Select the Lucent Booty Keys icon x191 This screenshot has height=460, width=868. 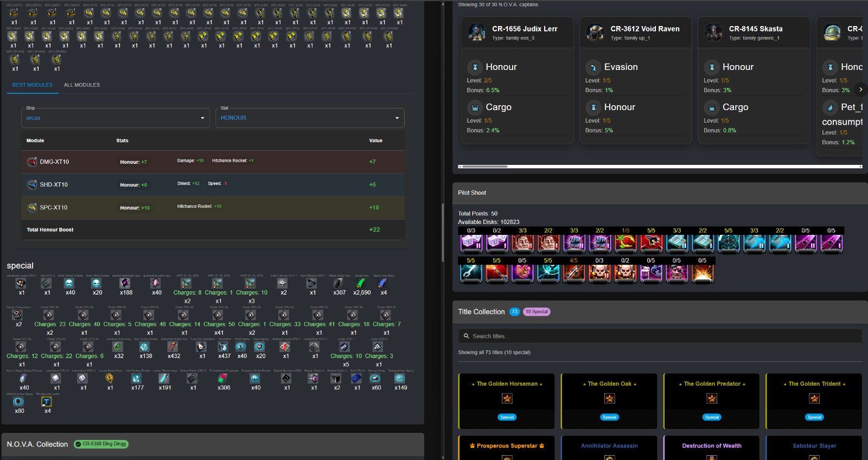click(x=164, y=378)
